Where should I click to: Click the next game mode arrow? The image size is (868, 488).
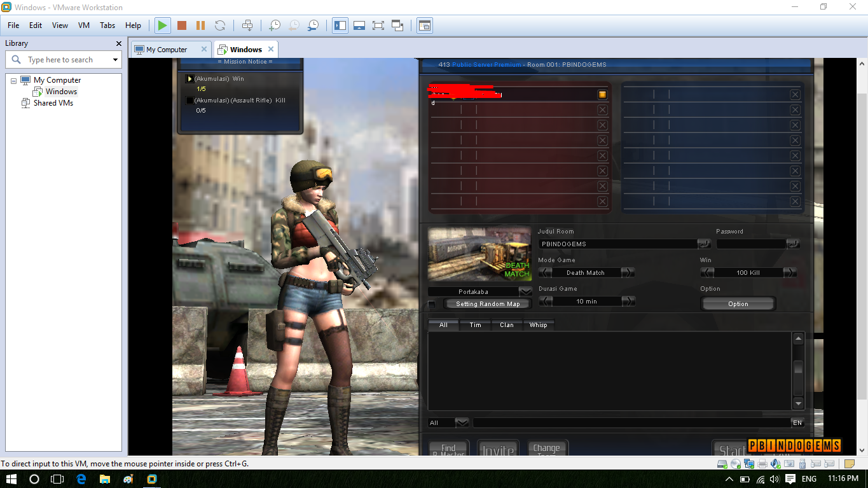point(628,272)
